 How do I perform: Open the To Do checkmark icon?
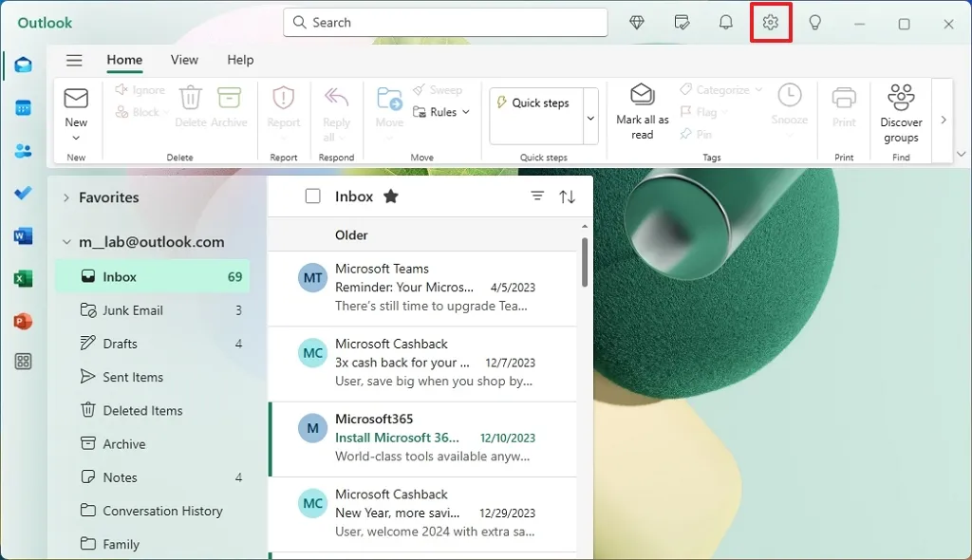(x=23, y=194)
